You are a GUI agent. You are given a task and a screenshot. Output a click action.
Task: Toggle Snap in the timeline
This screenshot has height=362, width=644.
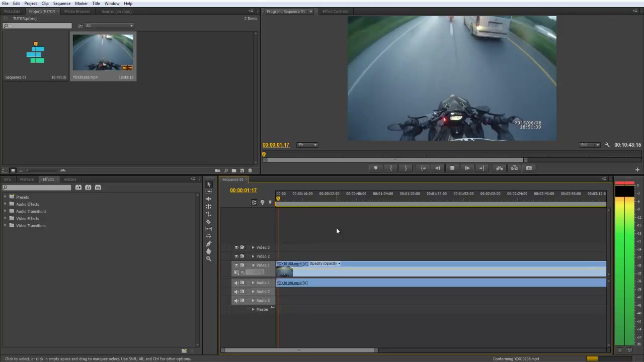tap(254, 202)
